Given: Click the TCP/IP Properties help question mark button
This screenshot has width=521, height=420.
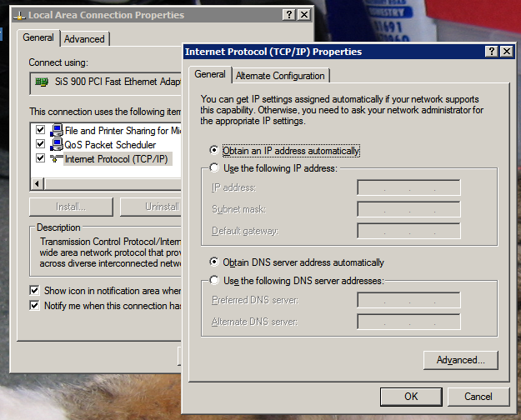Looking at the screenshot, I should (x=491, y=52).
